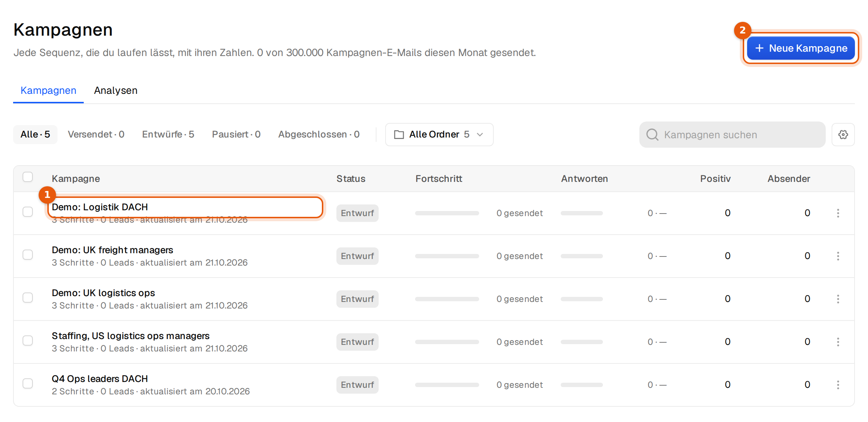Screen dimensions: 868x422
Task: Open the table settings gear icon
Action: coord(843,135)
